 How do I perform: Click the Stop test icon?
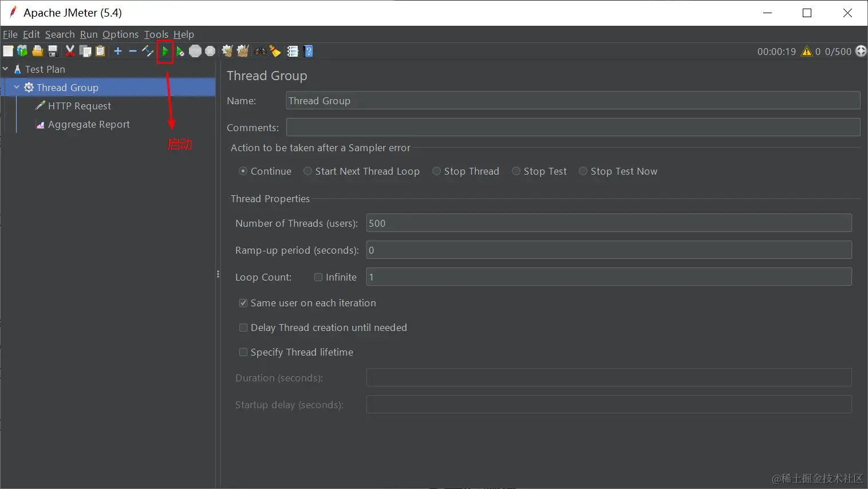coord(195,52)
